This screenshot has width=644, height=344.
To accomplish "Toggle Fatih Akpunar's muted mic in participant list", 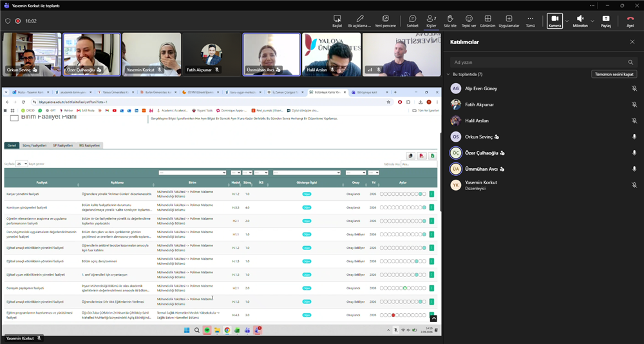I will 634,104.
